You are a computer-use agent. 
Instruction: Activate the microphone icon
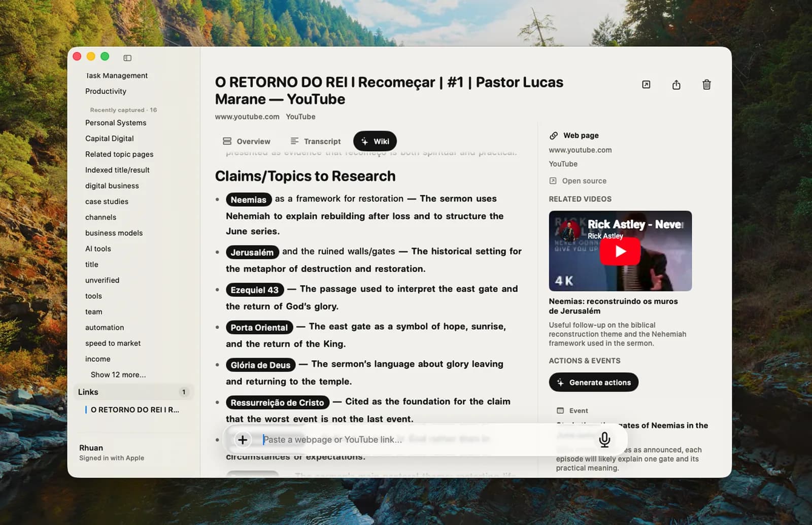[x=604, y=440]
